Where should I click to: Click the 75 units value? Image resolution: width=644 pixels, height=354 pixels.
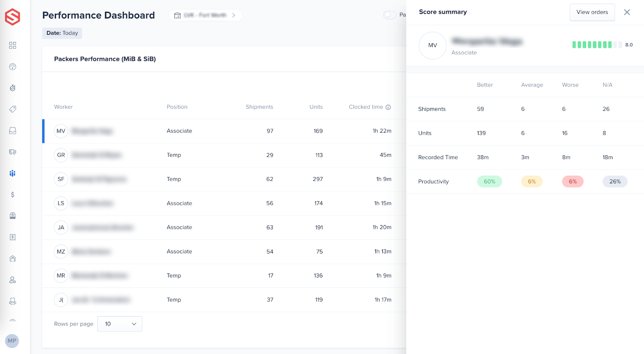pos(320,252)
